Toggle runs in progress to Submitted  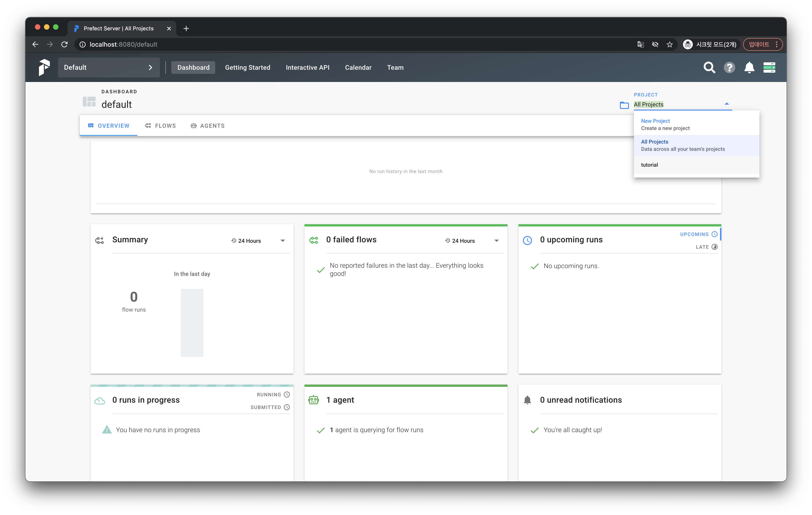click(270, 407)
